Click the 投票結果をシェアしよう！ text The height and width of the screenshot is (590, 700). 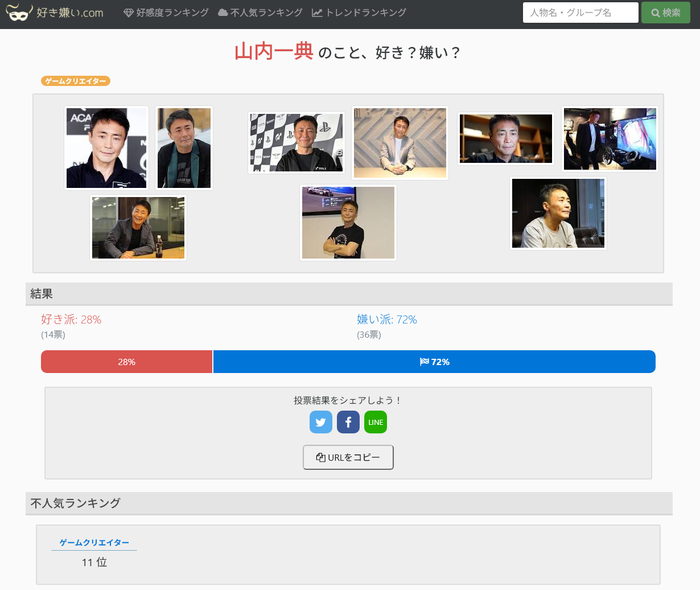[x=348, y=400]
